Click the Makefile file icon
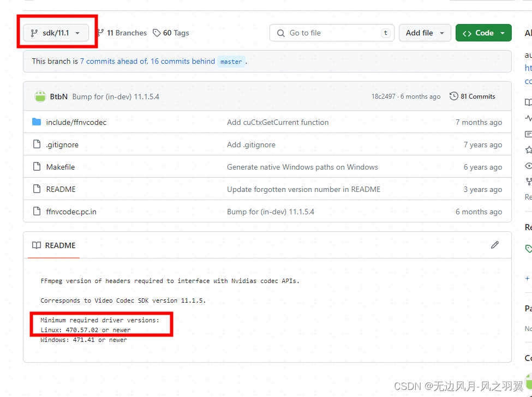Image resolution: width=532 pixels, height=397 pixels. [x=37, y=167]
